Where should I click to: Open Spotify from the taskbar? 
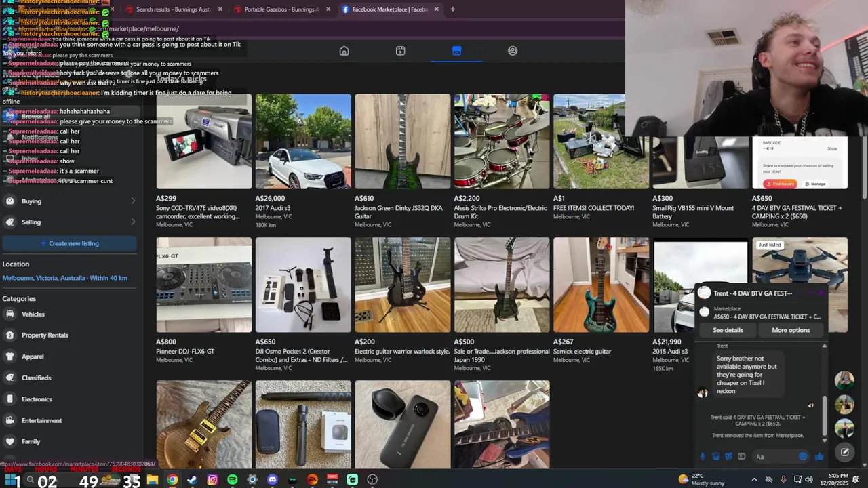(x=232, y=480)
